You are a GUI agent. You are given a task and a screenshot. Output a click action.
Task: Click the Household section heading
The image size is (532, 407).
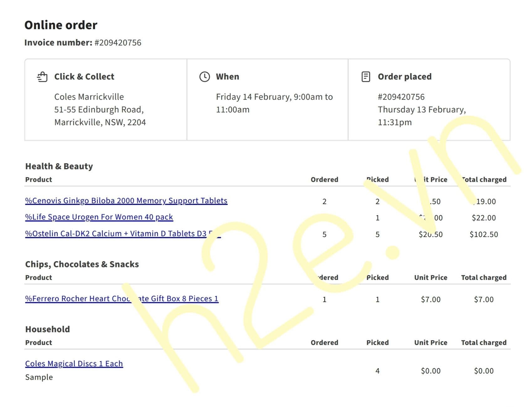47,329
